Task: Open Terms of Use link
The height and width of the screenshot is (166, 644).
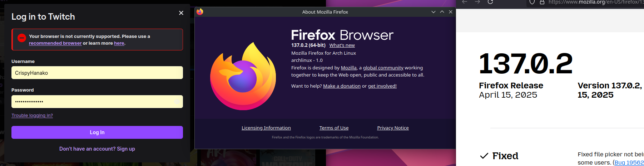Action: 334,128
